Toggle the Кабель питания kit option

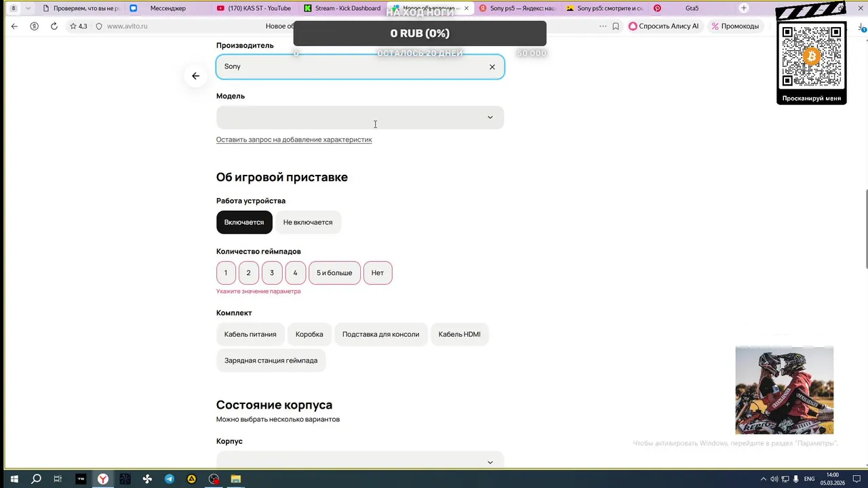(250, 334)
